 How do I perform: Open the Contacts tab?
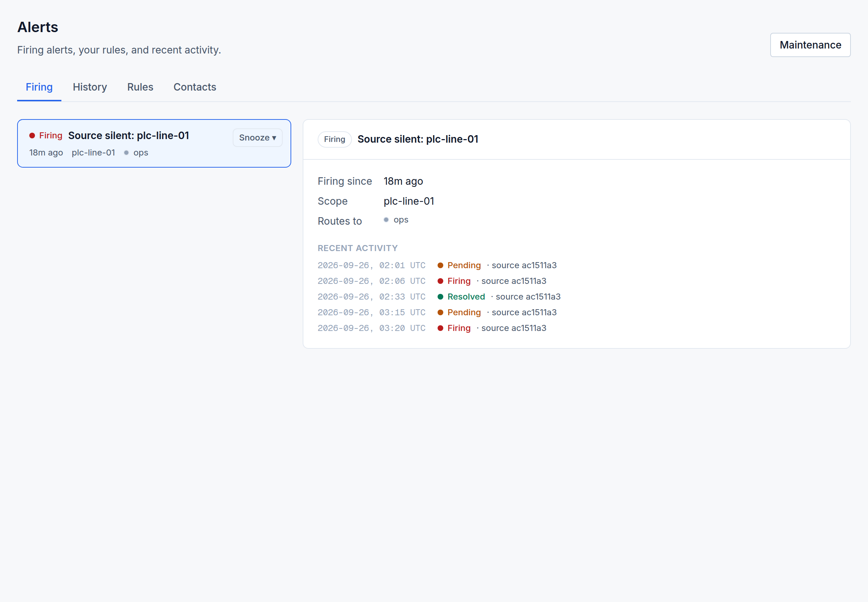[x=195, y=87]
